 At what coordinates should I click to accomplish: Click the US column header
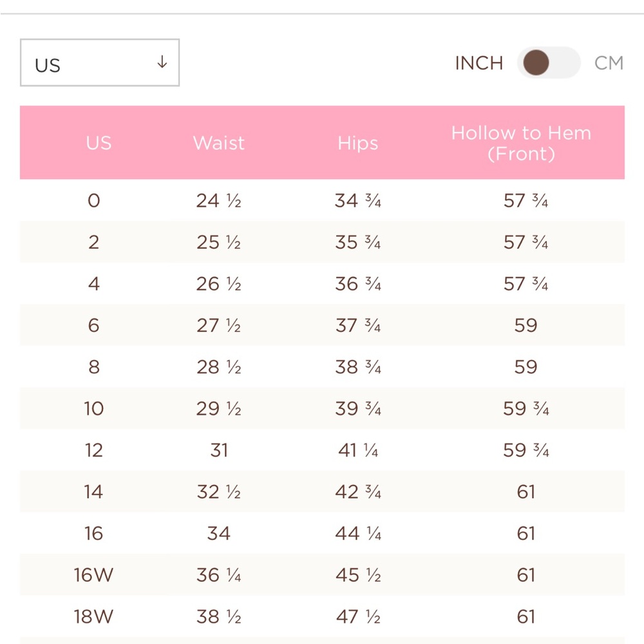[x=99, y=143]
